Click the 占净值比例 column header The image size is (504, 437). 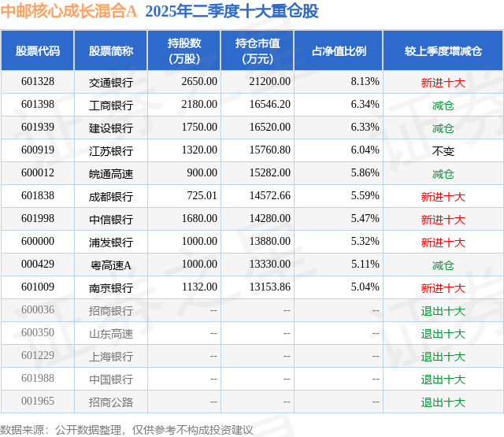(x=339, y=50)
